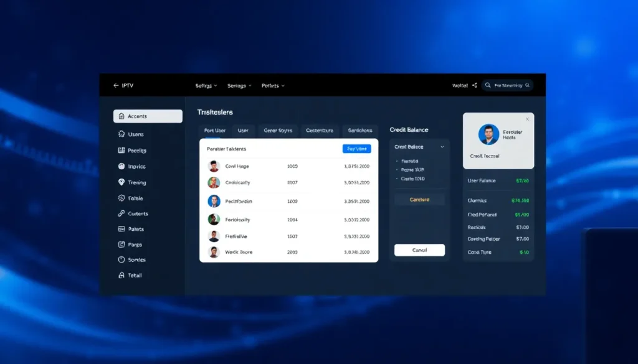Click the Tatall lock icon in sidebar

121,275
